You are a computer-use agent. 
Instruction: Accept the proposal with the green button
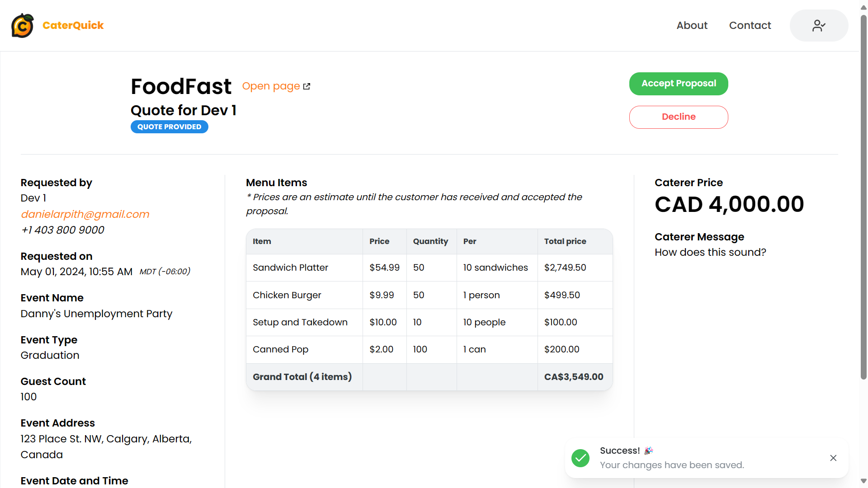(x=679, y=84)
